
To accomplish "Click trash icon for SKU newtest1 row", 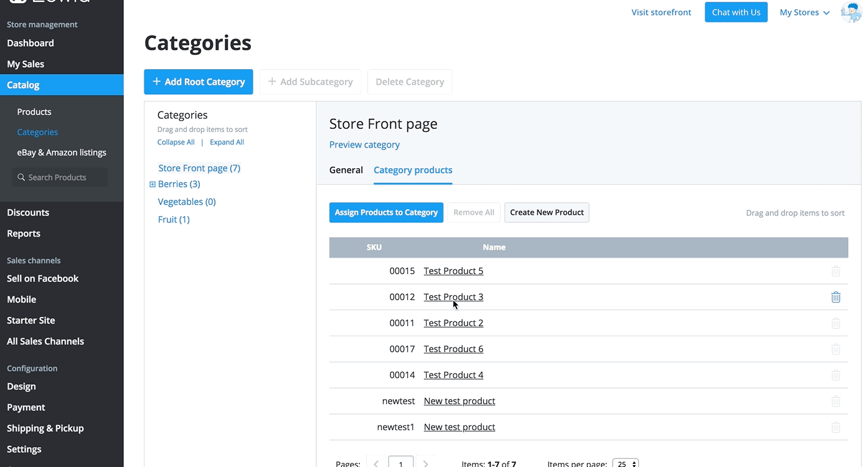I will click(x=836, y=427).
